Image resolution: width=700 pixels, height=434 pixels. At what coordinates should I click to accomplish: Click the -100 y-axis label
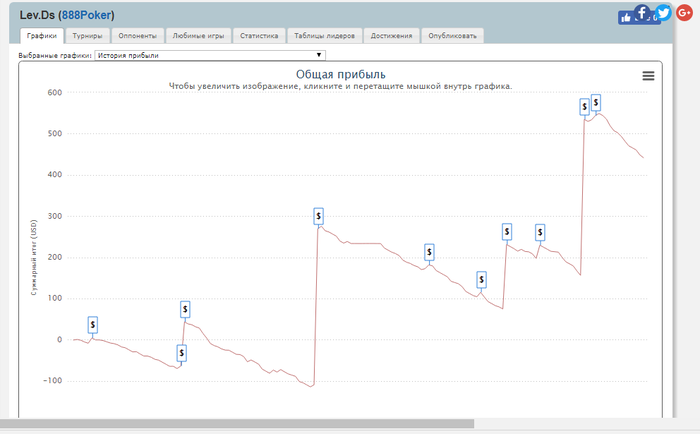coord(53,380)
